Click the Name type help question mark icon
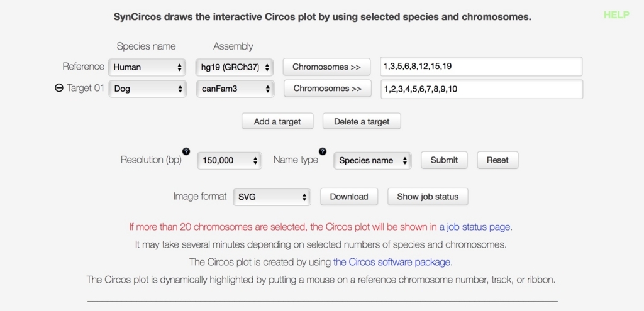This screenshot has height=311, width=644. coord(323,151)
